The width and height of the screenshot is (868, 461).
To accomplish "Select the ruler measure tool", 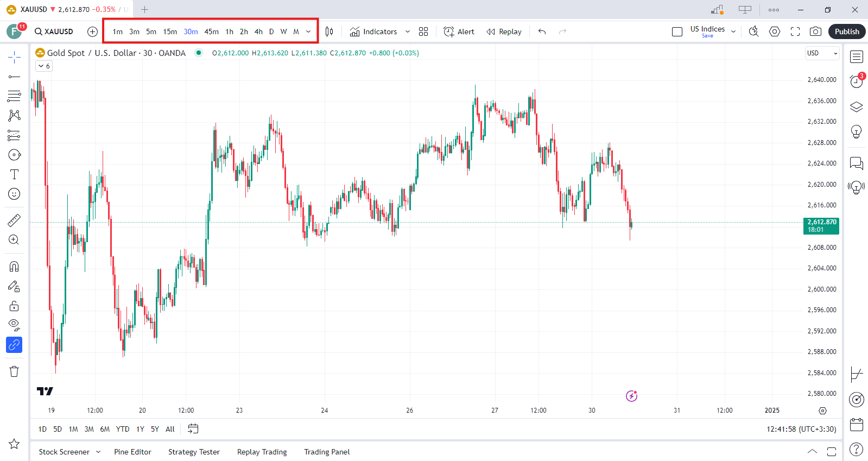I will click(x=14, y=220).
